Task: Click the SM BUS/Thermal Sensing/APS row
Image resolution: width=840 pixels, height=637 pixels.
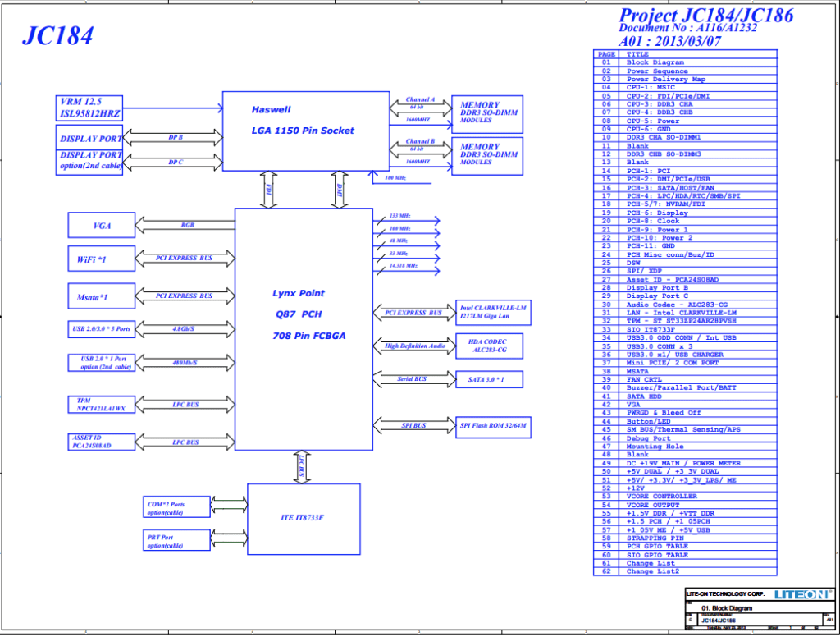Action: point(685,429)
